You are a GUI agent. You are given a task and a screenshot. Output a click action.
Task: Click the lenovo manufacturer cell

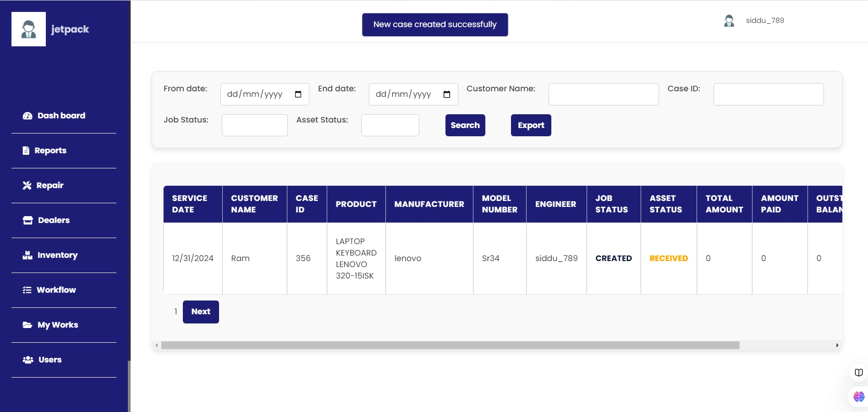(429, 258)
